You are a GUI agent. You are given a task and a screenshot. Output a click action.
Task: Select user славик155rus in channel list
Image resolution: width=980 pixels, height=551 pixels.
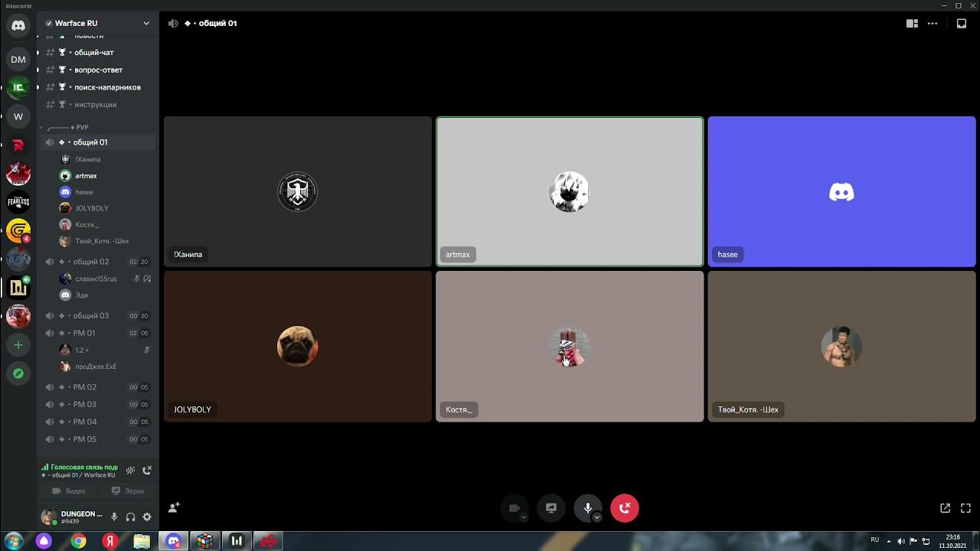[105, 279]
